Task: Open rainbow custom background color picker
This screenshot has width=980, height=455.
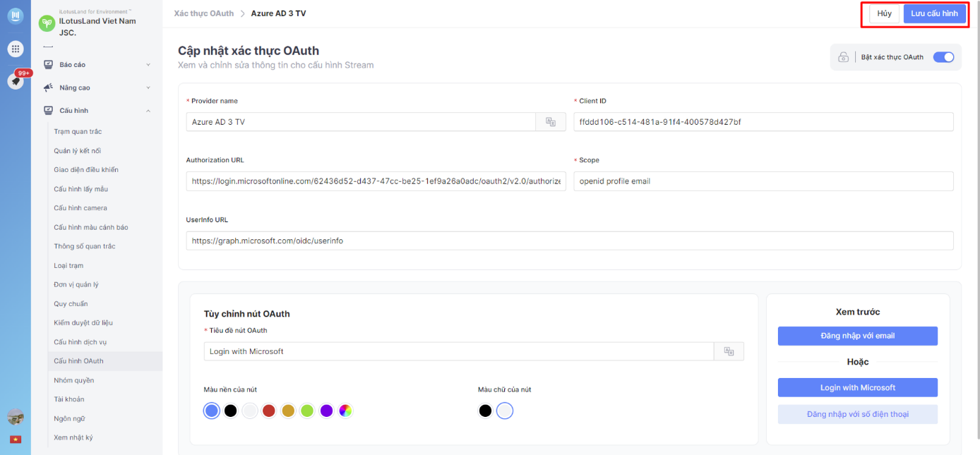Action: click(x=345, y=411)
